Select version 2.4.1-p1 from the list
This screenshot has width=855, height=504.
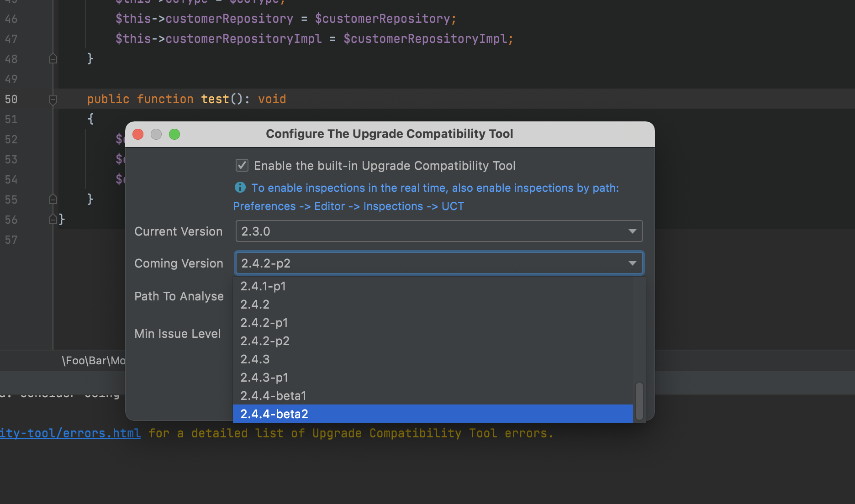click(263, 286)
